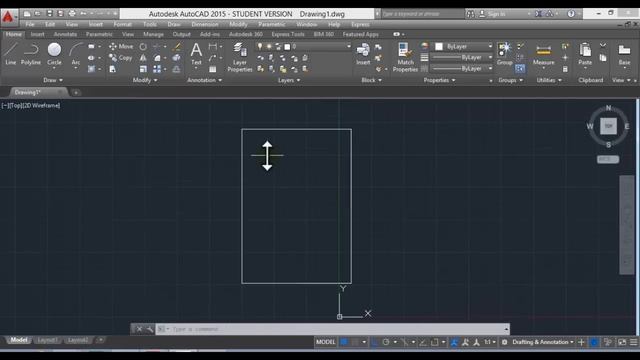Switch to the Layout1 tab
Screen dimensions: 640x360
(x=47, y=340)
